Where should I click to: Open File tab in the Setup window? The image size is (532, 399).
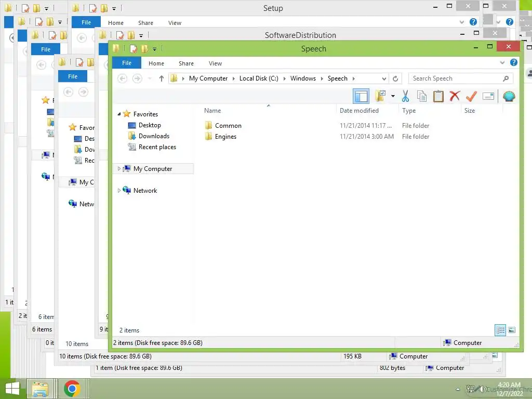[86, 22]
